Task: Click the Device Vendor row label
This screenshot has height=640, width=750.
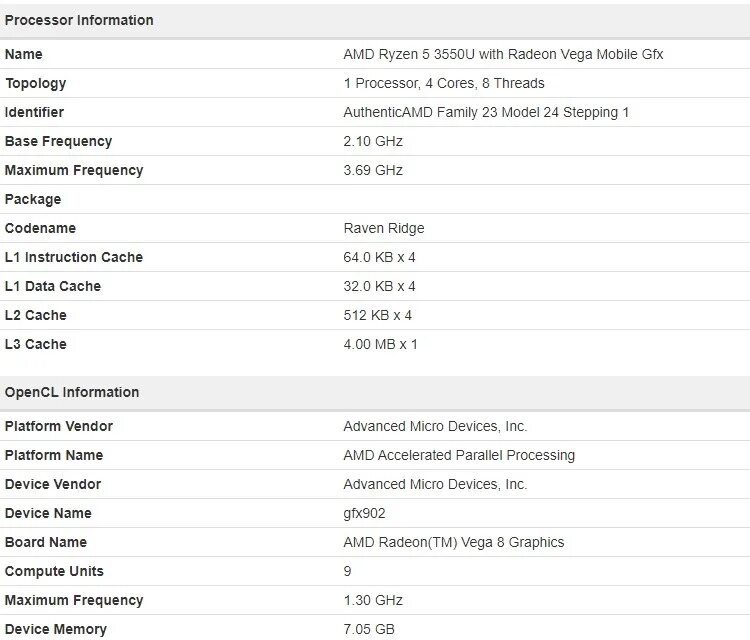Action: point(53,484)
